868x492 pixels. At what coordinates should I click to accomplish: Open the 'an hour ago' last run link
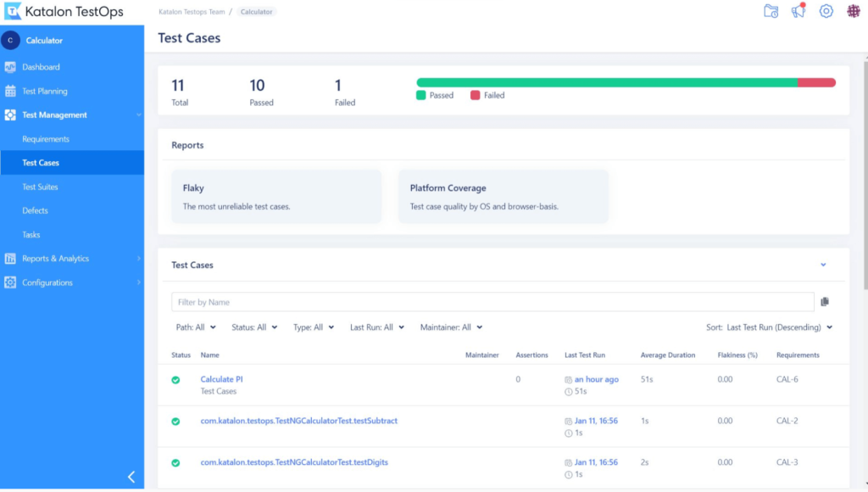pyautogui.click(x=596, y=379)
